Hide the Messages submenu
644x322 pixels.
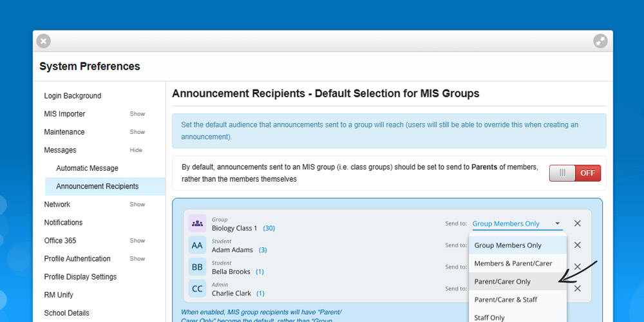click(136, 150)
